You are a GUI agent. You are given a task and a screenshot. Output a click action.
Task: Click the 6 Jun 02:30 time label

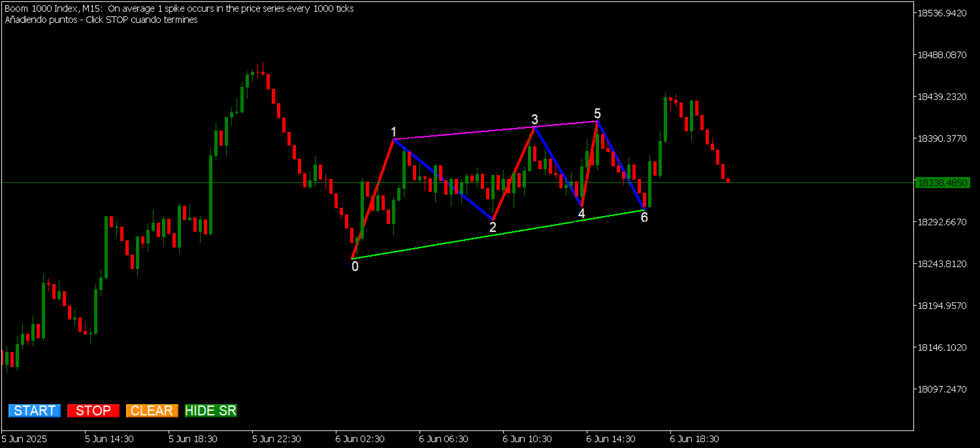(360, 439)
